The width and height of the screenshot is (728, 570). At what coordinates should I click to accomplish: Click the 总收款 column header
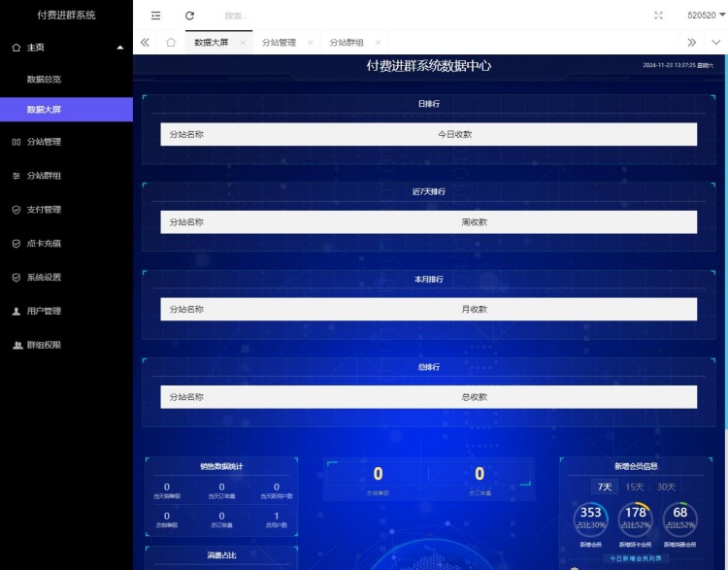point(474,397)
